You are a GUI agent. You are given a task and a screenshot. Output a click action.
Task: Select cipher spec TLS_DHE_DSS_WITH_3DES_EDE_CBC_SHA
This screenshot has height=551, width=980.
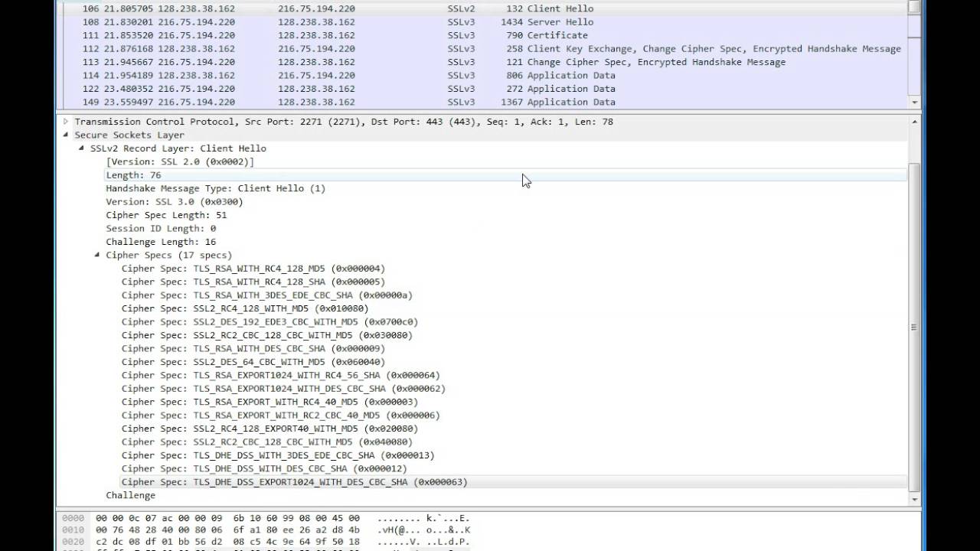(x=278, y=455)
